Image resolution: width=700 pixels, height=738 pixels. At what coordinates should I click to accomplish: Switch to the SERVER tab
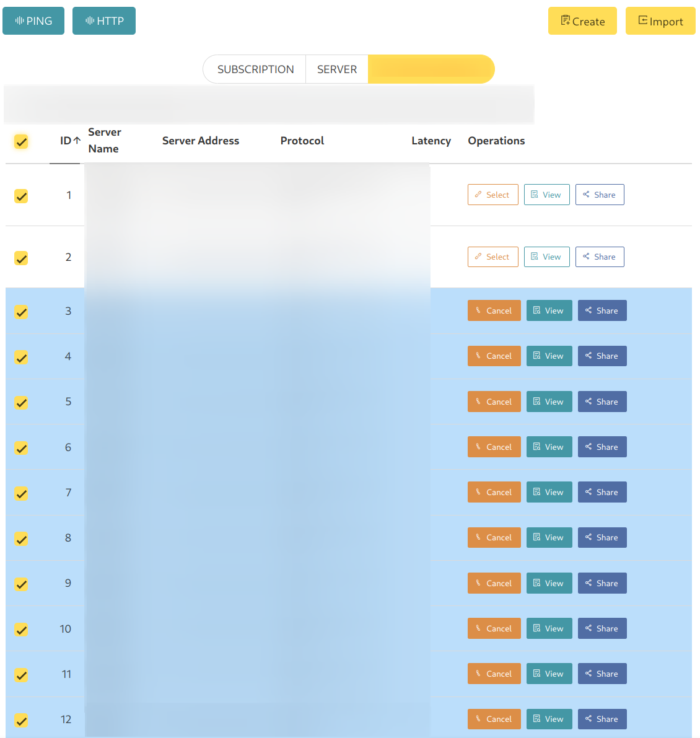[337, 69]
